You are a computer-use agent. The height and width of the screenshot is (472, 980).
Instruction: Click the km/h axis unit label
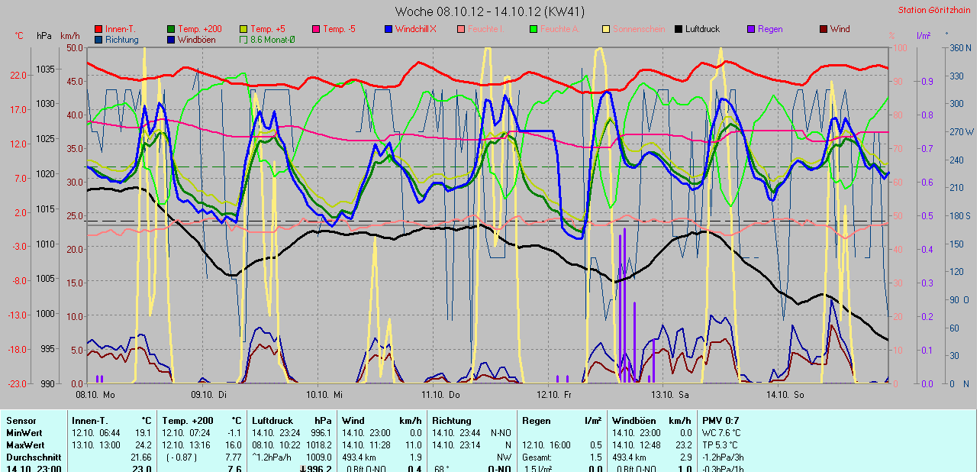point(70,36)
